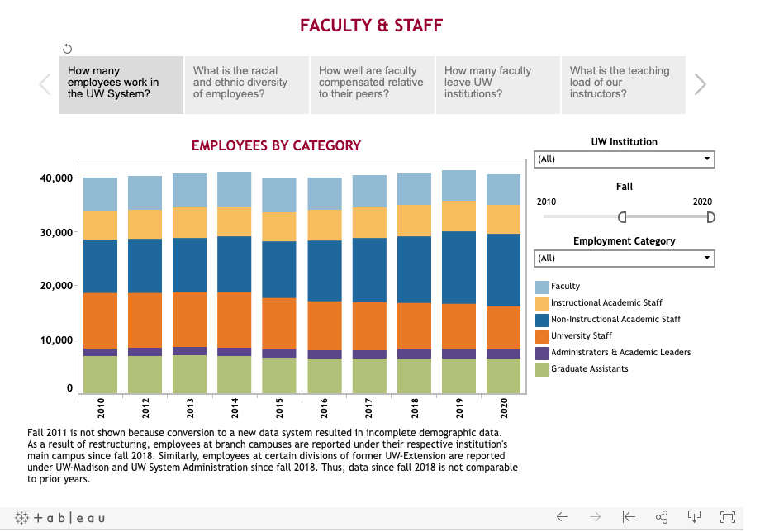The image size is (760, 532).
Task: Open the Employment Category dropdown
Action: 625,258
